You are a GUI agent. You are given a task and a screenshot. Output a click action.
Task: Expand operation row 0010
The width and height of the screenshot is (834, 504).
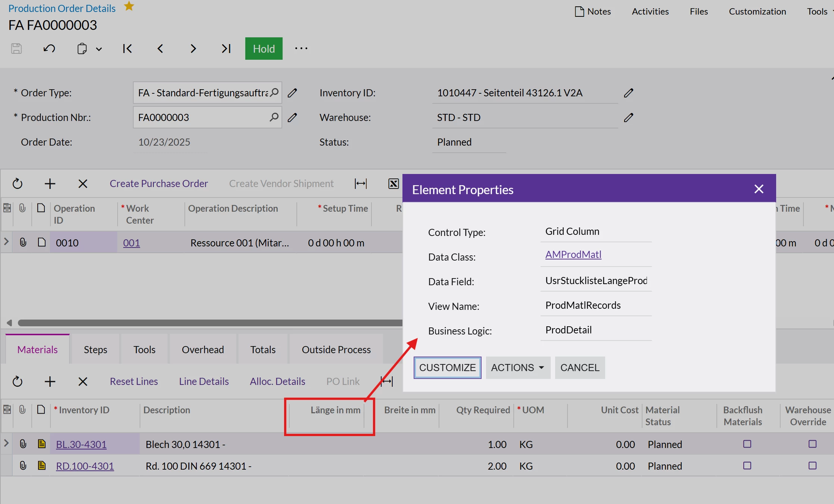coord(6,242)
